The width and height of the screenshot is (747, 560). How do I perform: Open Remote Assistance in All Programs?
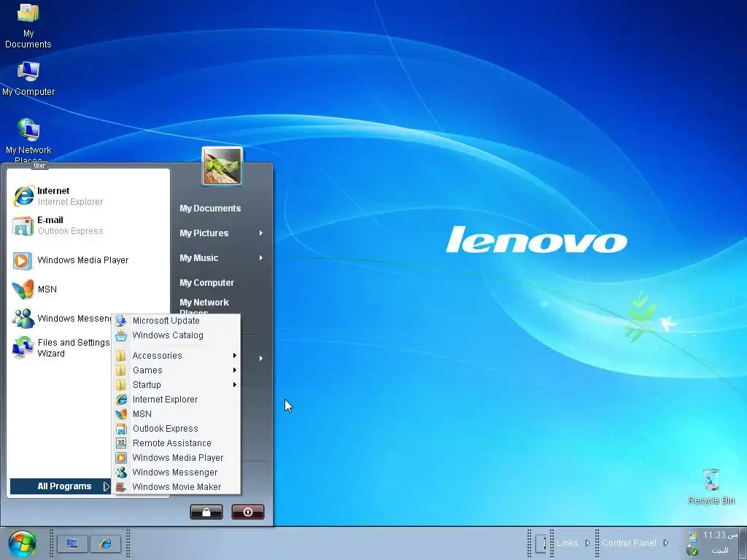pos(177,443)
